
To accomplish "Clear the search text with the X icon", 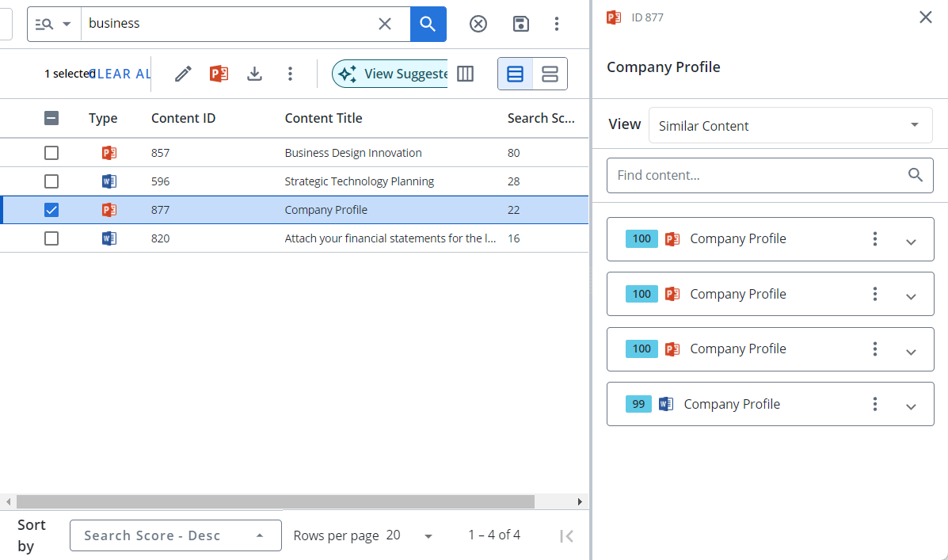I will 385,24.
